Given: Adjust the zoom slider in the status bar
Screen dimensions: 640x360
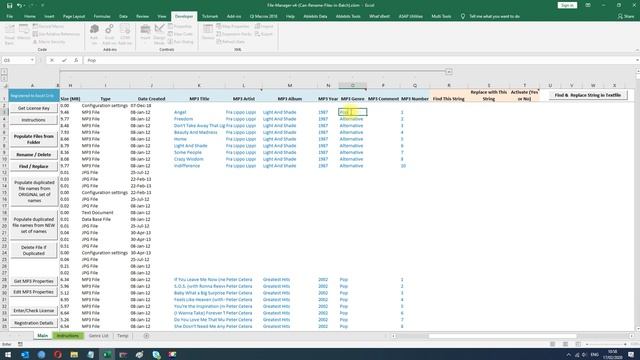Looking at the screenshot, I should tap(606, 344).
